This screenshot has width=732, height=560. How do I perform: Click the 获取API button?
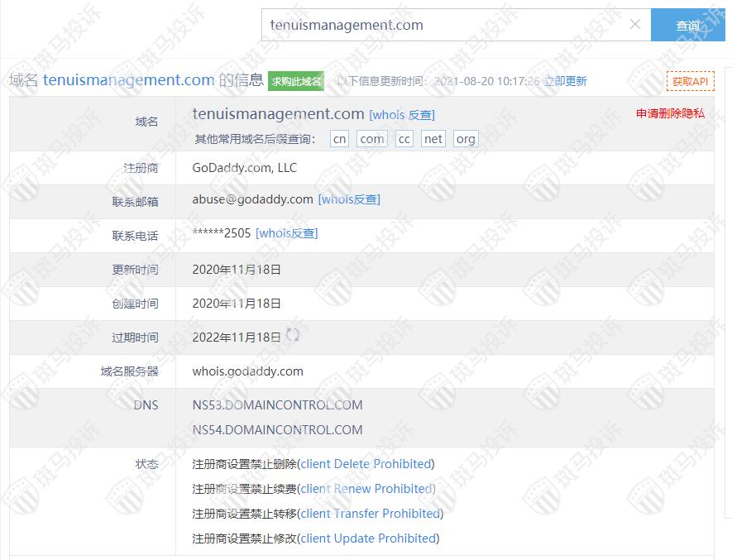click(689, 81)
